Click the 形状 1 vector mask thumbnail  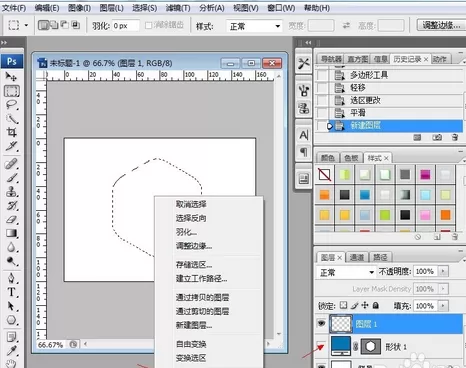pos(370,347)
